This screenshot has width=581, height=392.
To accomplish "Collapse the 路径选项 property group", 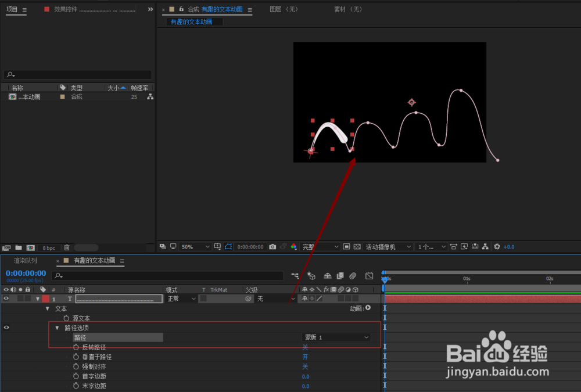I will pos(57,328).
